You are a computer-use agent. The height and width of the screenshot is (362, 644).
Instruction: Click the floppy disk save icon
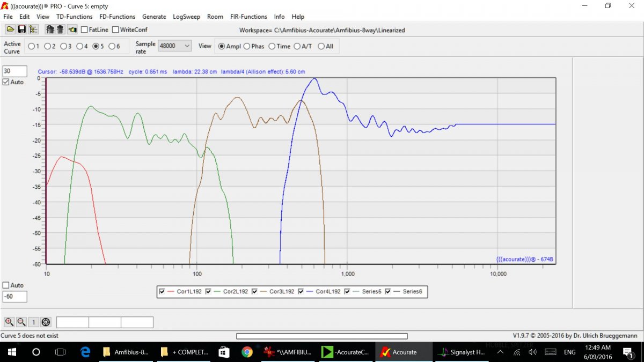[x=22, y=29]
